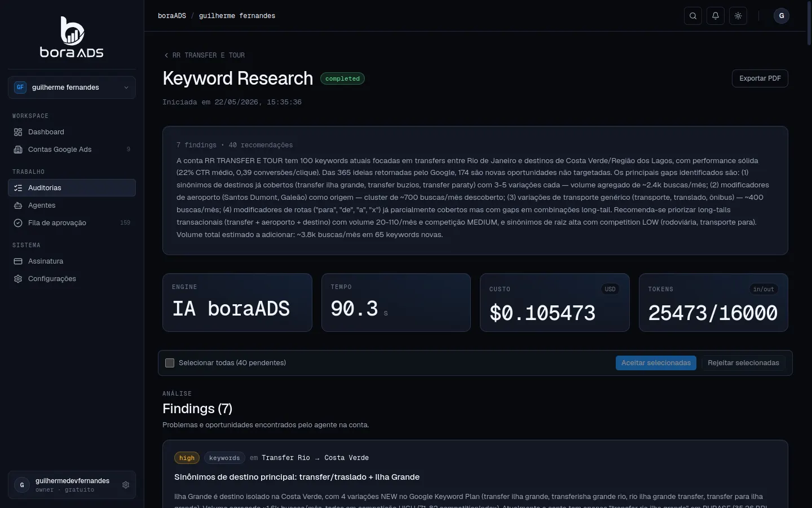Click the GF workspace badge
Viewport: 812px width, 508px height.
[20, 87]
